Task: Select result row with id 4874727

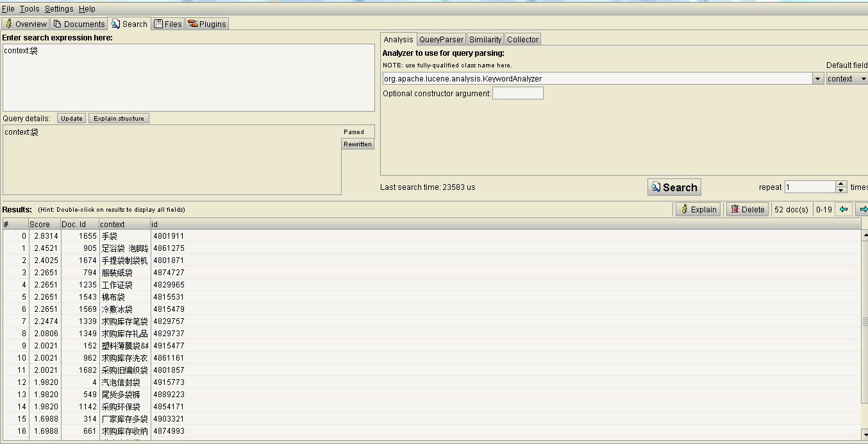Action: tap(431, 273)
